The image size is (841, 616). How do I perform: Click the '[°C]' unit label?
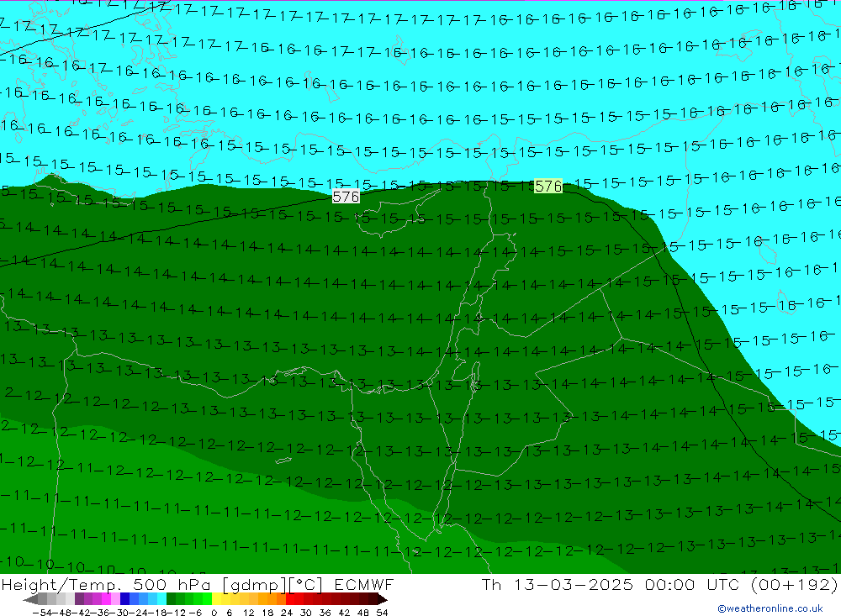(x=306, y=584)
